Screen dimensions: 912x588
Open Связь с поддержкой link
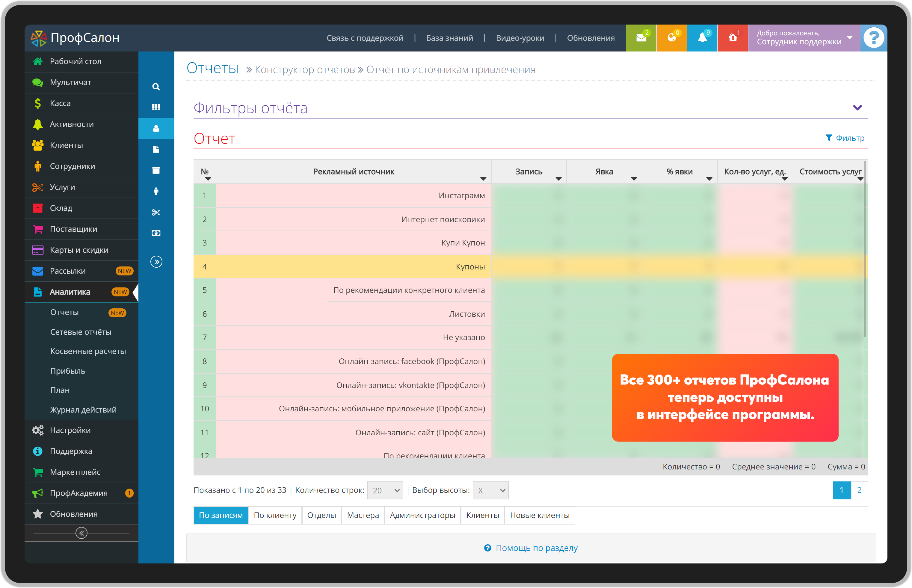click(365, 38)
